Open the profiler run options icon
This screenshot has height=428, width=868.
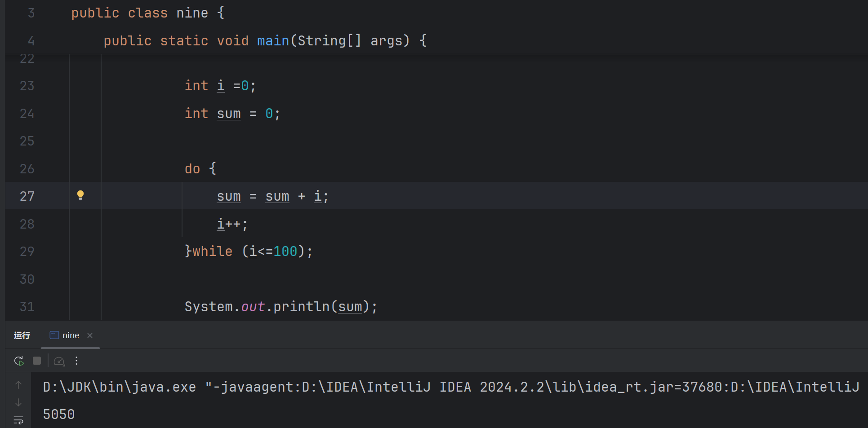pos(59,361)
